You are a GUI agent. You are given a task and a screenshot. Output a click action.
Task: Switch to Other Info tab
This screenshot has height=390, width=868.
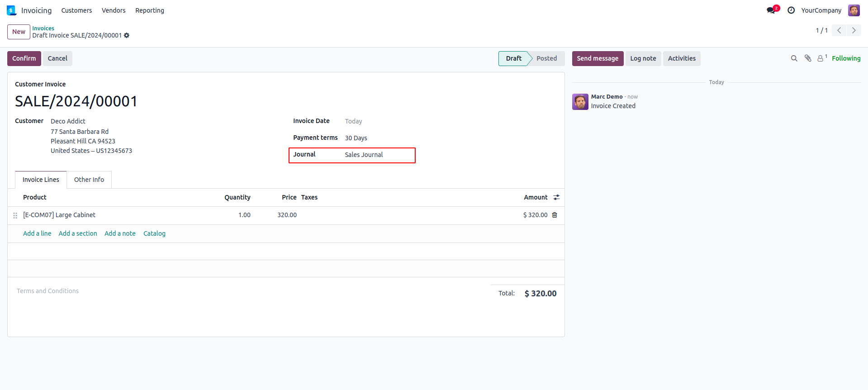coord(89,180)
